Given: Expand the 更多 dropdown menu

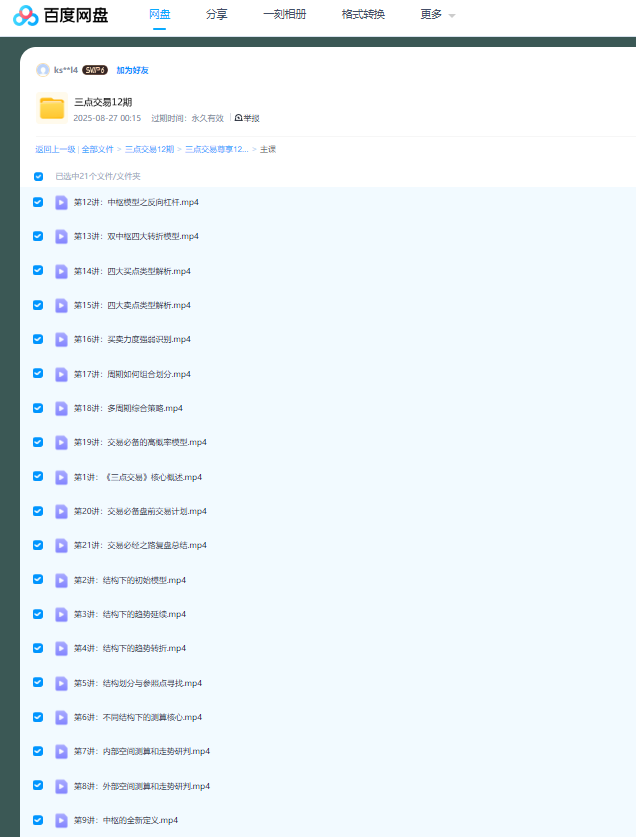Looking at the screenshot, I should click(437, 15).
